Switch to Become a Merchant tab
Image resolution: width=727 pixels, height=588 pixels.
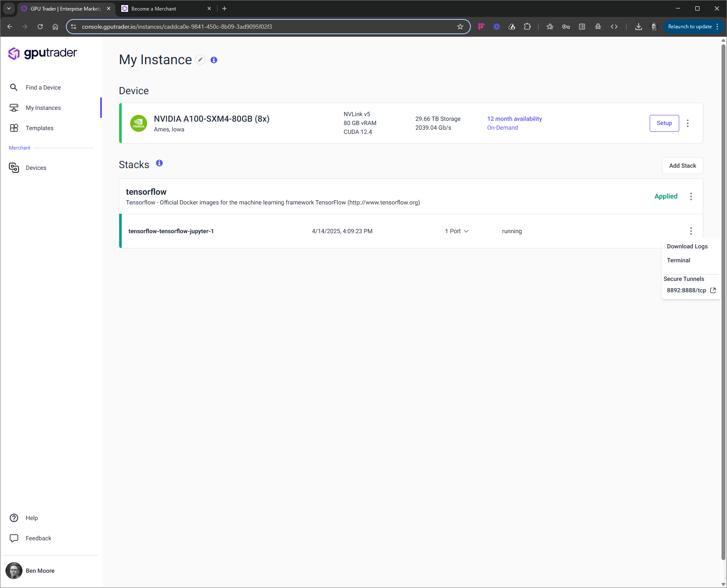pos(166,8)
